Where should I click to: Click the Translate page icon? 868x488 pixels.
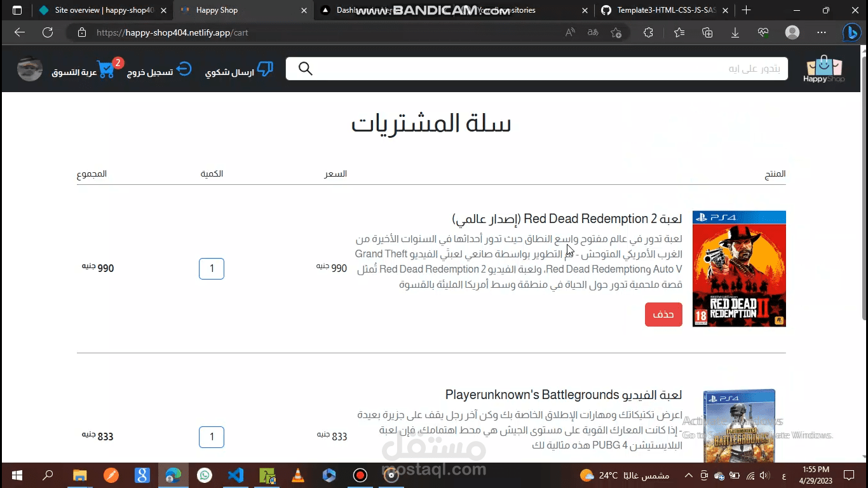pyautogui.click(x=592, y=32)
